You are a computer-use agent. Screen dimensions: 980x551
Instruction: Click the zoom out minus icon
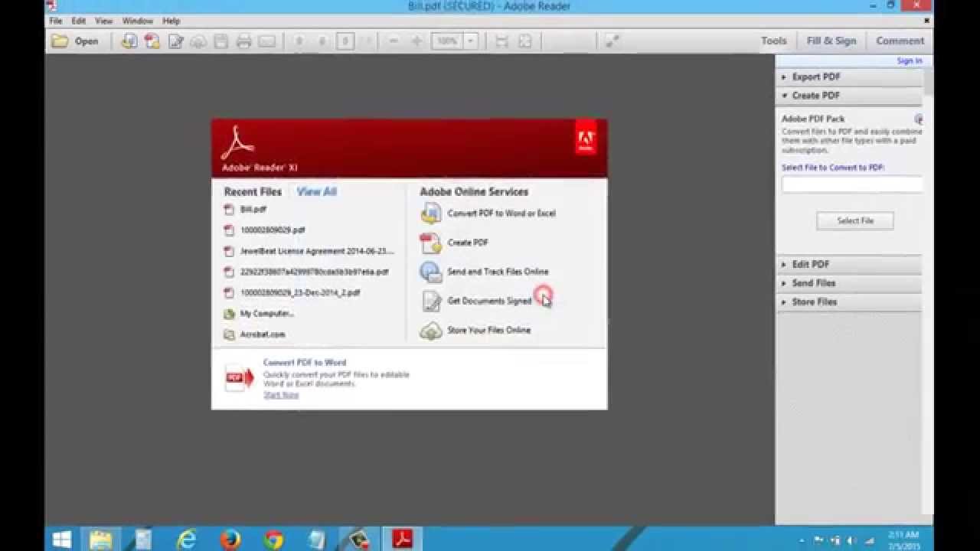click(x=394, y=41)
